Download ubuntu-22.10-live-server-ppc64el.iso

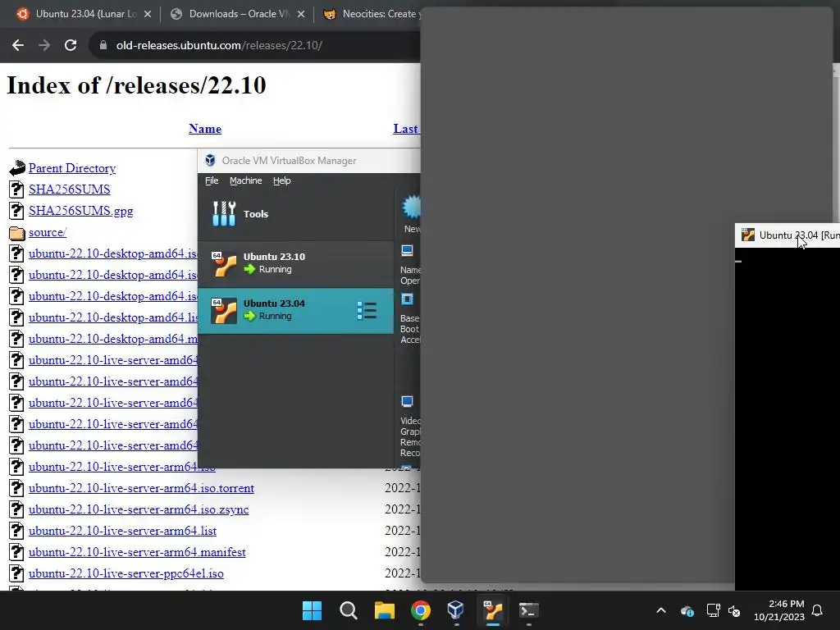126,573
